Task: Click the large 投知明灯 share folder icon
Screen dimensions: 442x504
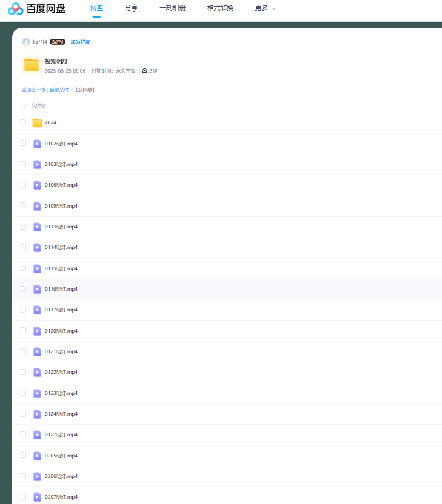Action: [x=32, y=65]
